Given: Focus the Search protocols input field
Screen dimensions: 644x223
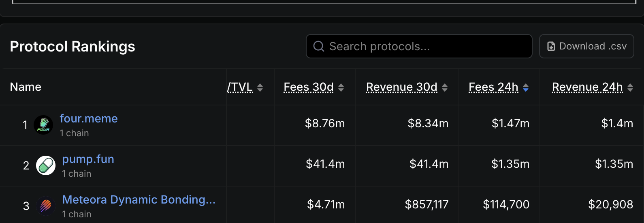Looking at the screenshot, I should (x=425, y=47).
